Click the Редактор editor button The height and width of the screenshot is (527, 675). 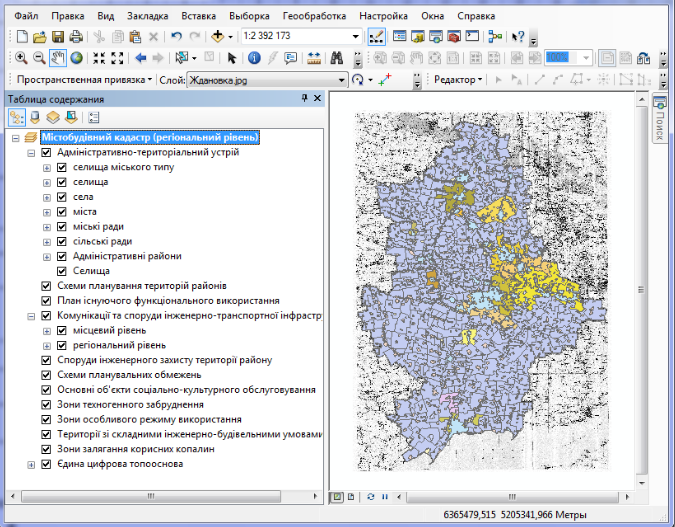[459, 79]
